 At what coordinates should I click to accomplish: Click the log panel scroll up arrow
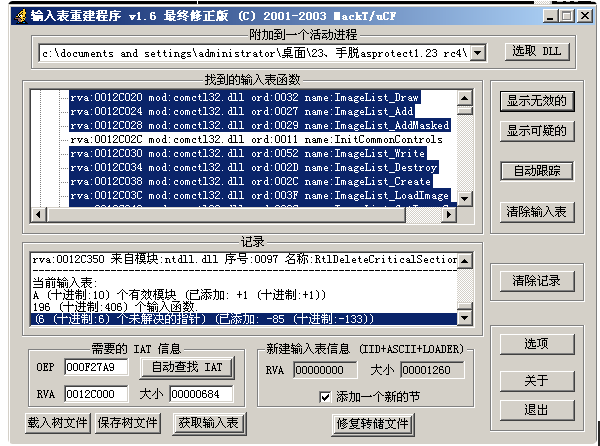[x=465, y=260]
